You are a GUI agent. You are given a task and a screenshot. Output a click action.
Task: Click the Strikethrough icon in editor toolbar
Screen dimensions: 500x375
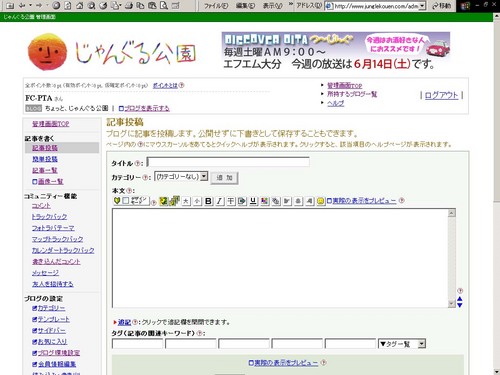click(x=231, y=201)
